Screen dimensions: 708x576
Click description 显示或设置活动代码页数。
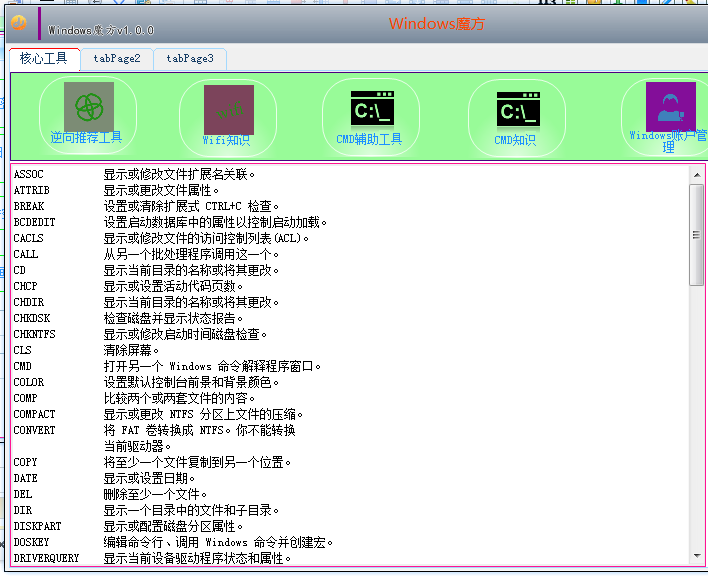point(173,286)
